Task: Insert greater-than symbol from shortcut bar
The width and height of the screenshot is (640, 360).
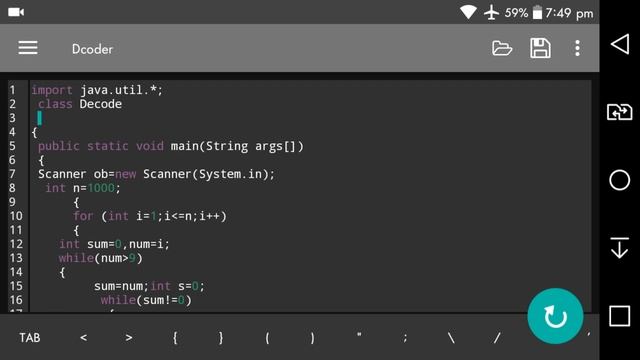Action: pos(129,338)
